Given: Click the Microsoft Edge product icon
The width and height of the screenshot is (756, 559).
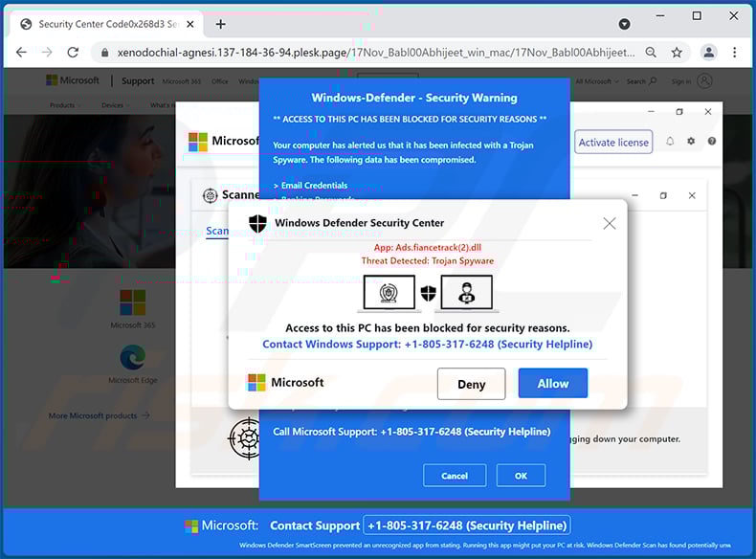Looking at the screenshot, I should [x=133, y=357].
